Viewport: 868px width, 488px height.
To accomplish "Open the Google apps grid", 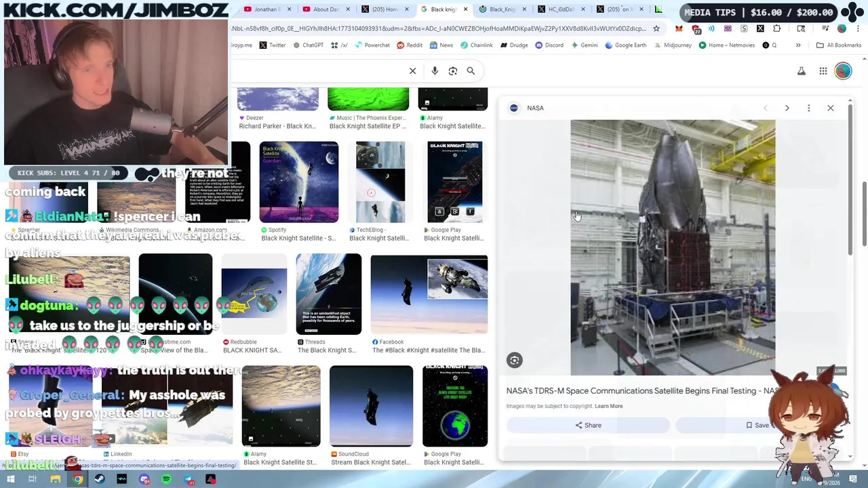I will pyautogui.click(x=823, y=71).
